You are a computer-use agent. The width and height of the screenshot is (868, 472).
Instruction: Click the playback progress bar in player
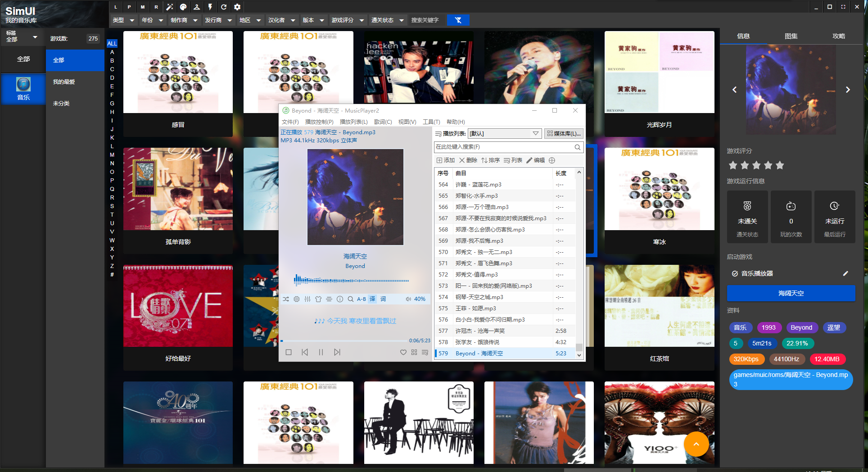[x=344, y=341]
